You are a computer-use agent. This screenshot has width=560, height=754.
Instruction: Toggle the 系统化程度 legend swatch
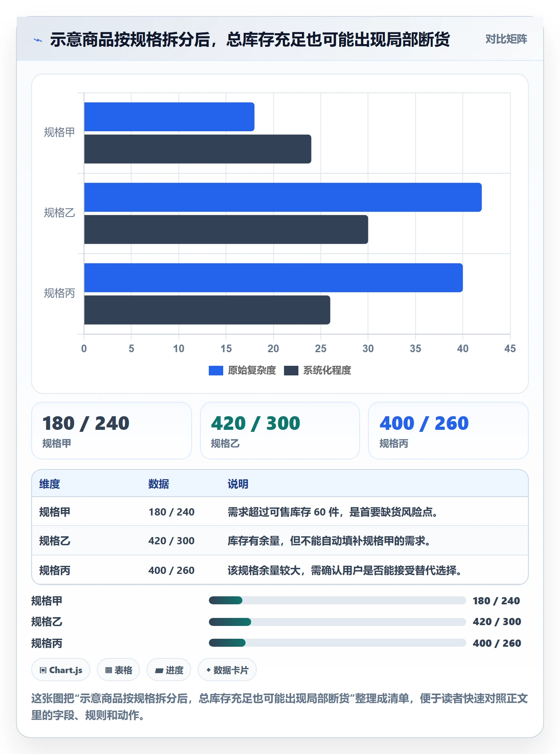pos(291,371)
